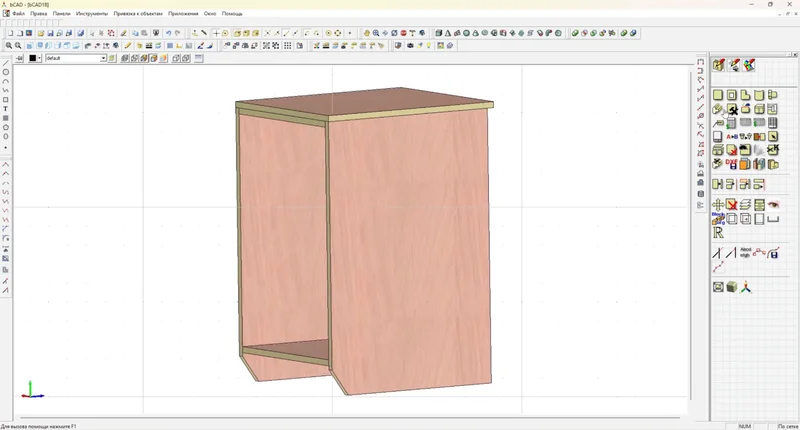Screen dimensions: 800x430
Task: Click the 3D box primitive icon
Action: click(x=439, y=33)
